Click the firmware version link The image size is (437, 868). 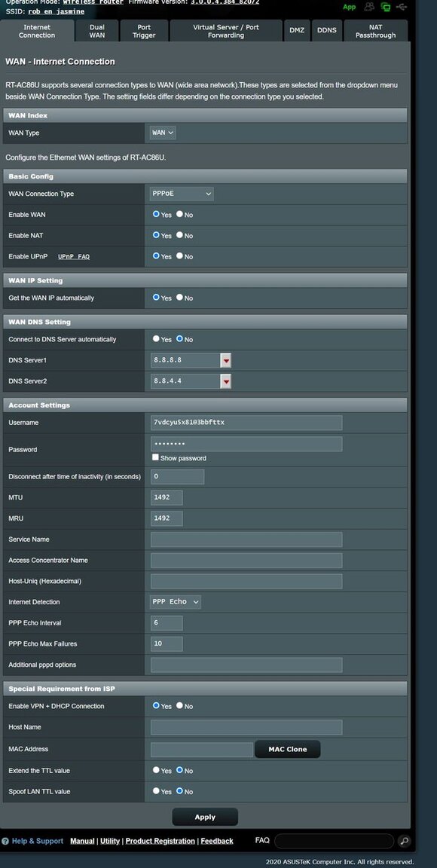pyautogui.click(x=225, y=2)
